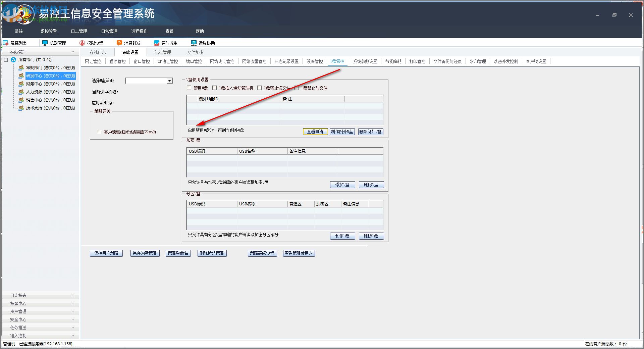Viewport: 644px width, 349px height.
Task: Click the 人力资源 department icon
Action: (21, 92)
